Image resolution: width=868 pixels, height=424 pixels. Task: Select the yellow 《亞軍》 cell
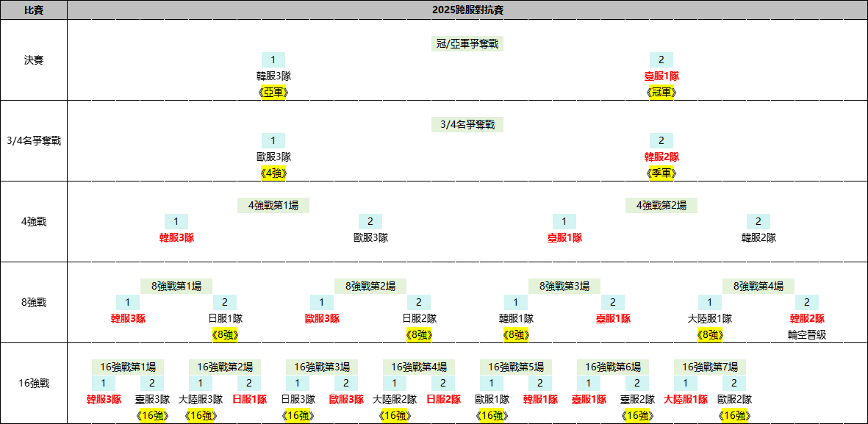point(273,92)
